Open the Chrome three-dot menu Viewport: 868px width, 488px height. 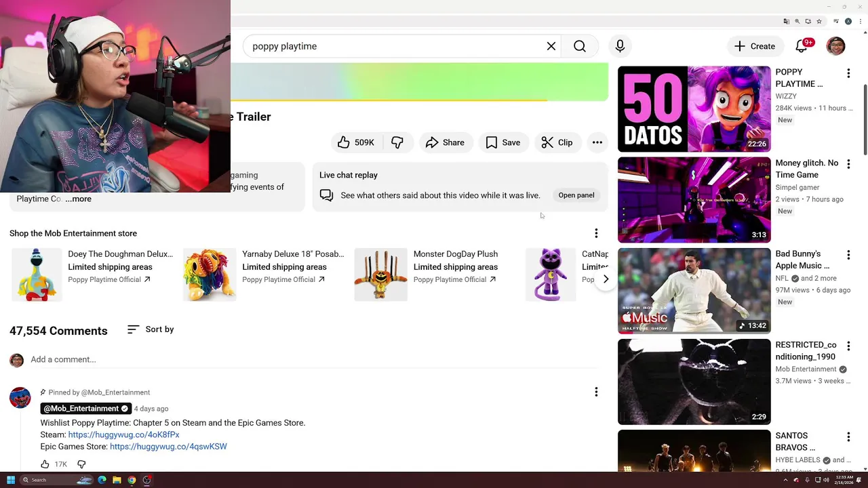(860, 22)
